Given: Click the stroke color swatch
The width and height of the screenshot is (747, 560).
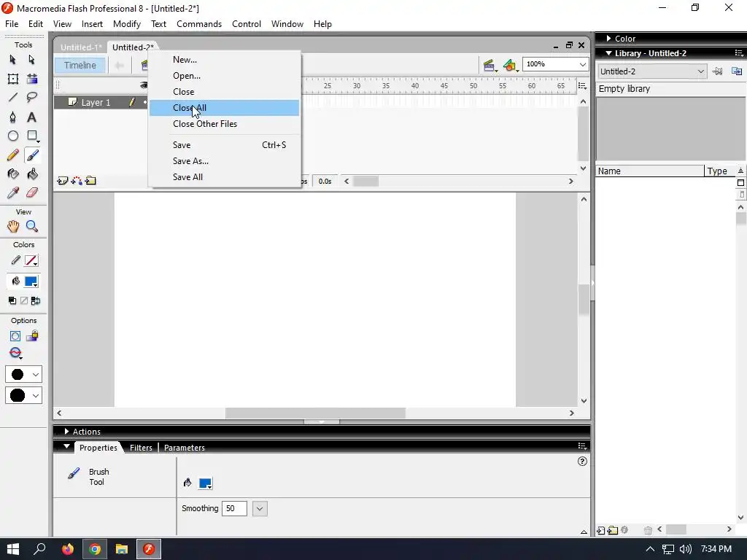Looking at the screenshot, I should pyautogui.click(x=31, y=260).
